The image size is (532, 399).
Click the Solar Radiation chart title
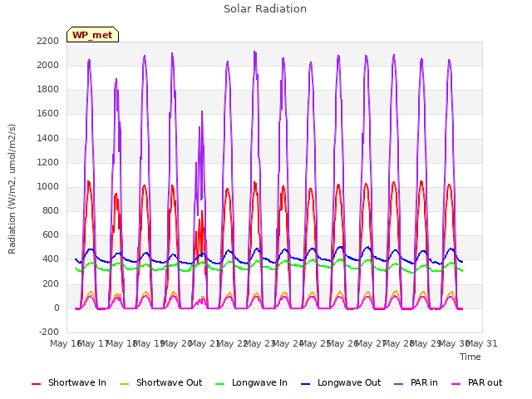(x=265, y=9)
